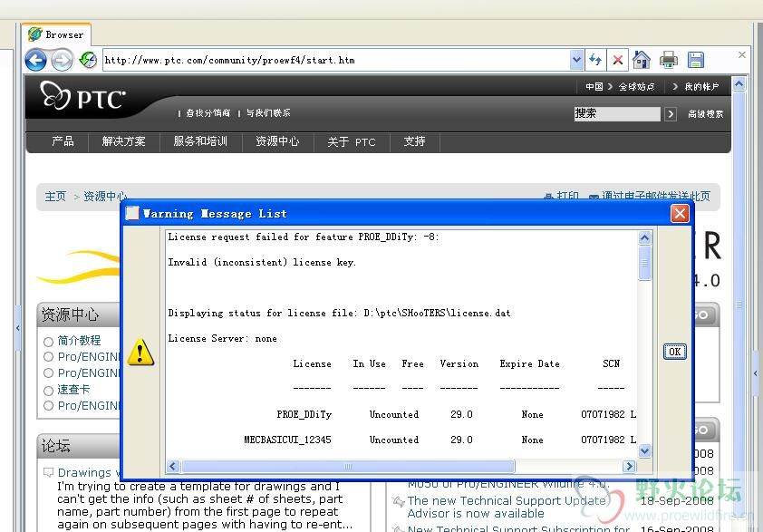Click the PTC logo
The height and width of the screenshot is (532, 763).
(82, 97)
